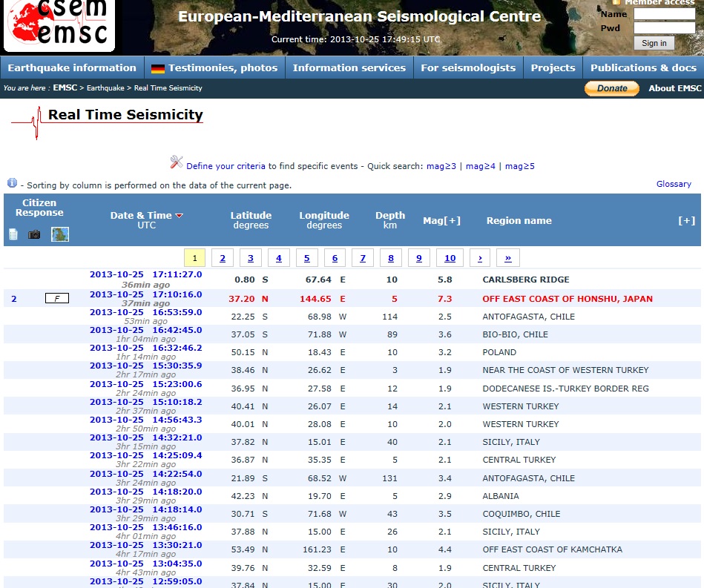Go to results page 5
Screen dimensions: 704x588
pos(306,258)
